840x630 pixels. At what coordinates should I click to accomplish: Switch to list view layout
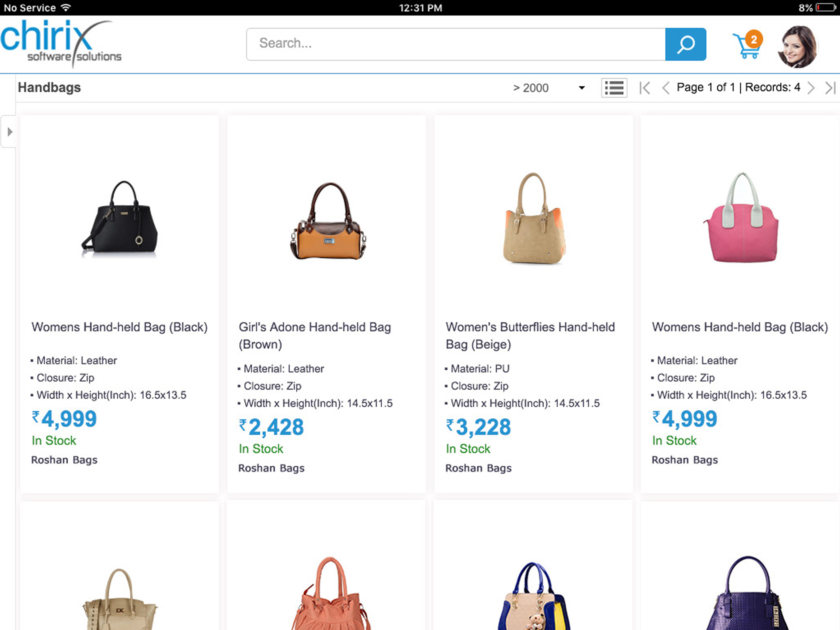[614, 88]
